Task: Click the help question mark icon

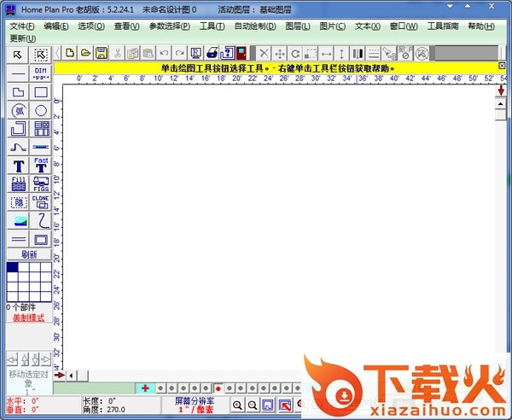Action: click(x=228, y=53)
